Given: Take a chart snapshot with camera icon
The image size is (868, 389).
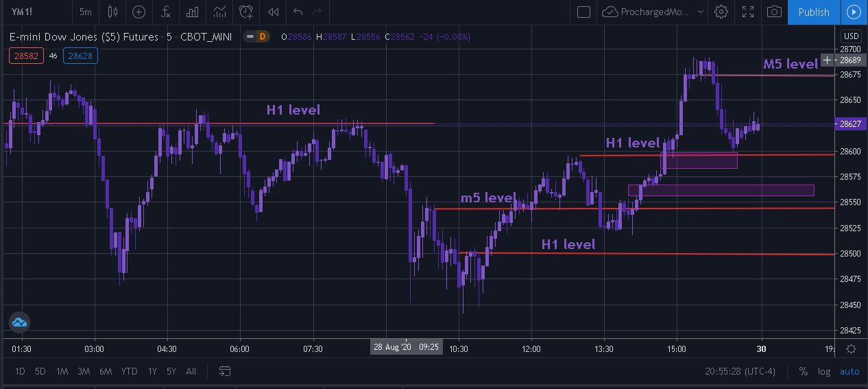Looking at the screenshot, I should pos(774,12).
